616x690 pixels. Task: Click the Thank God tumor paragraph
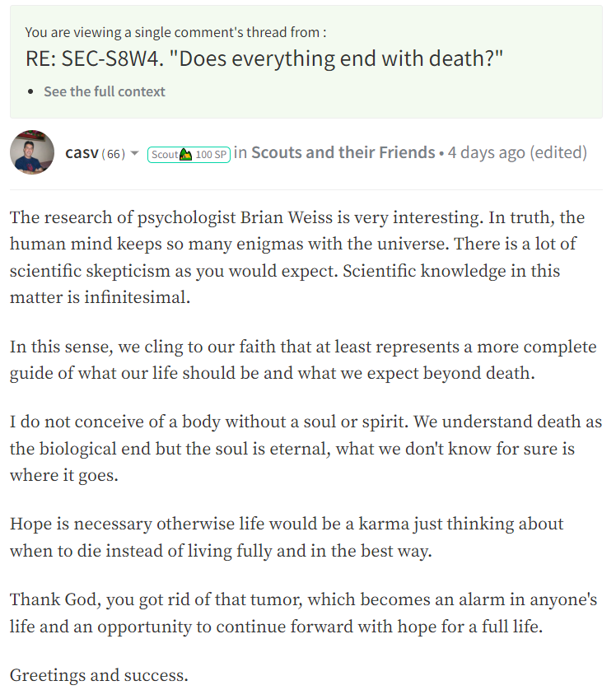tap(303, 613)
